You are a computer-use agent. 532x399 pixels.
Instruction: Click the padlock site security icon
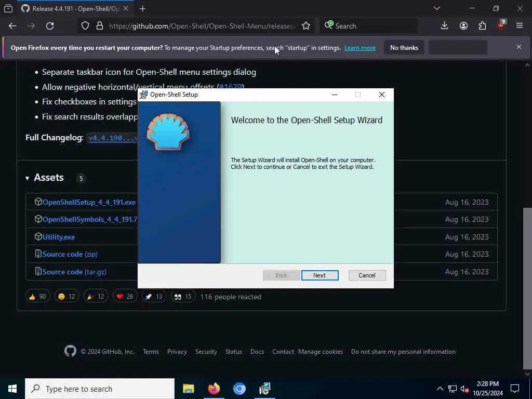(100, 26)
